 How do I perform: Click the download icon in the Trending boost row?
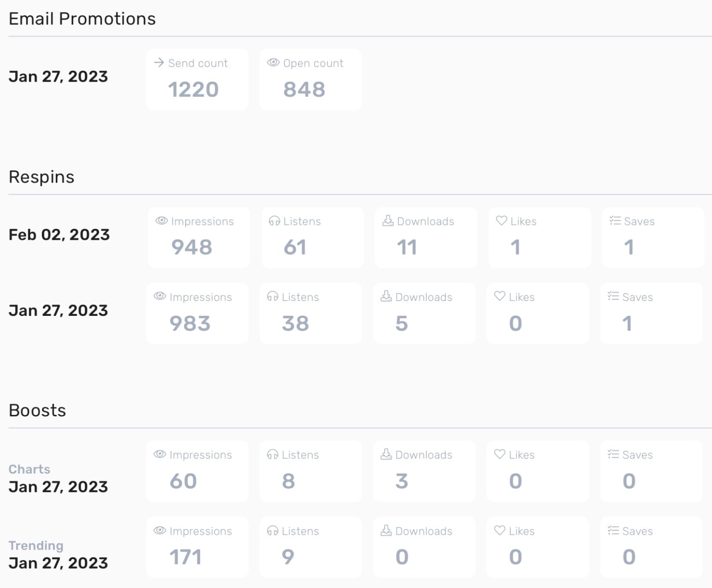[386, 531]
